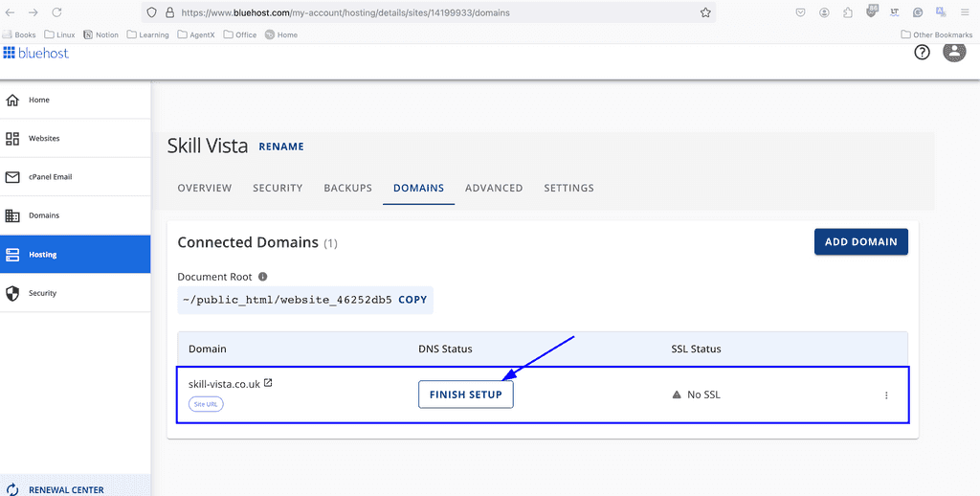Click the padlock site info icon

point(168,12)
